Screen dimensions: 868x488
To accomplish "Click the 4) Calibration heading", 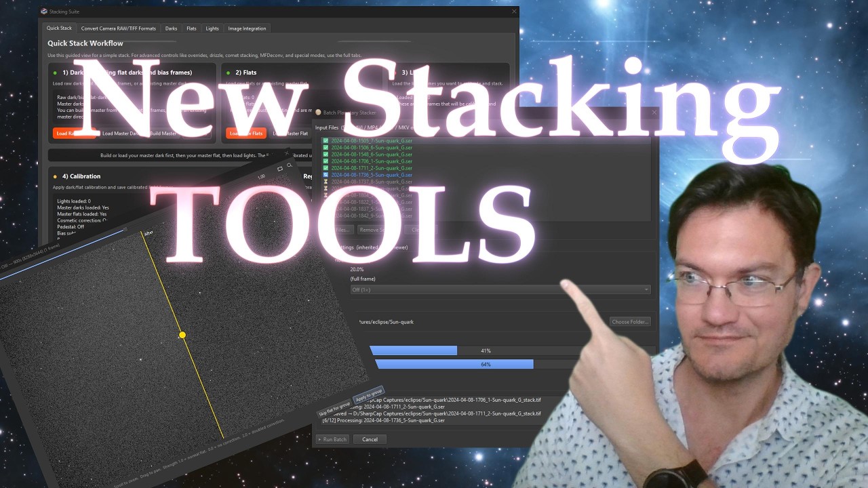I will [81, 176].
